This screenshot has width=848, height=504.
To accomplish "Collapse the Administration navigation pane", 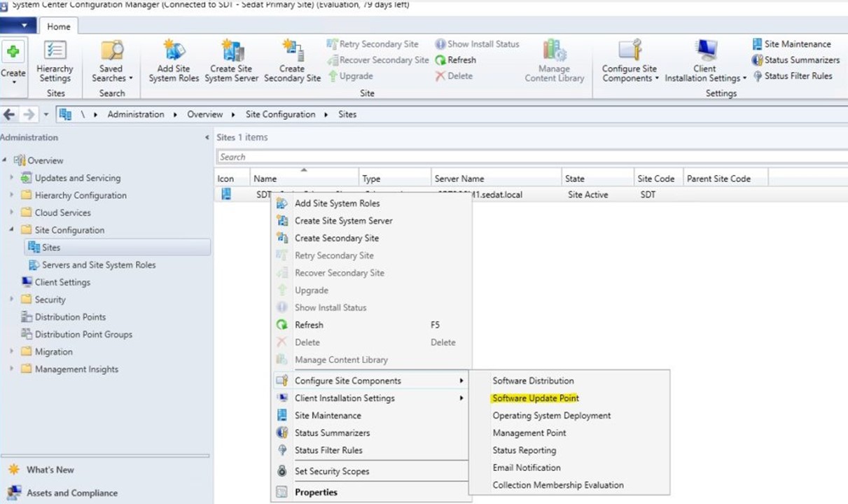I will point(207,138).
